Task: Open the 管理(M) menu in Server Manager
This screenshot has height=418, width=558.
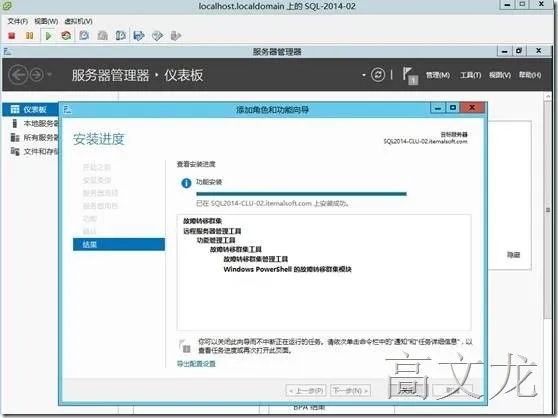Action: click(438, 75)
